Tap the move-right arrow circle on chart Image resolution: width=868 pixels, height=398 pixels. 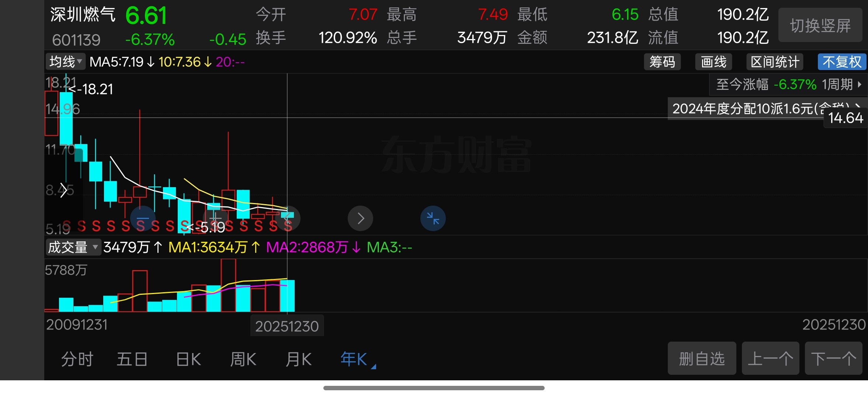click(360, 218)
